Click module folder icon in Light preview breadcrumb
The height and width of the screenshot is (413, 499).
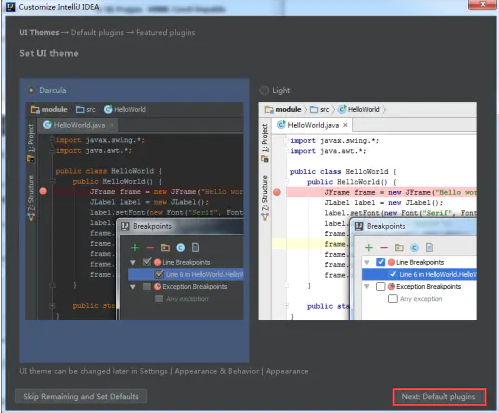269,110
